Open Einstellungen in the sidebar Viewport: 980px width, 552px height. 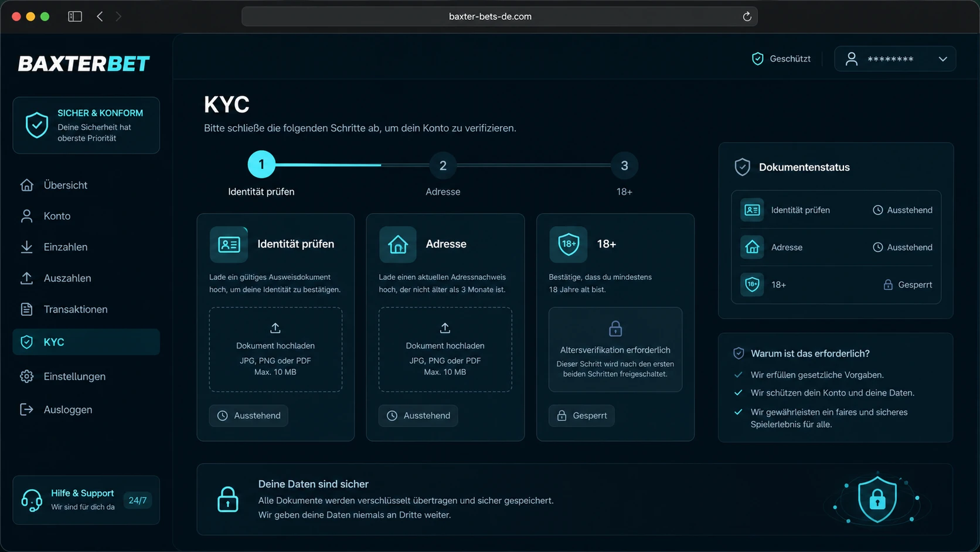pos(86,377)
